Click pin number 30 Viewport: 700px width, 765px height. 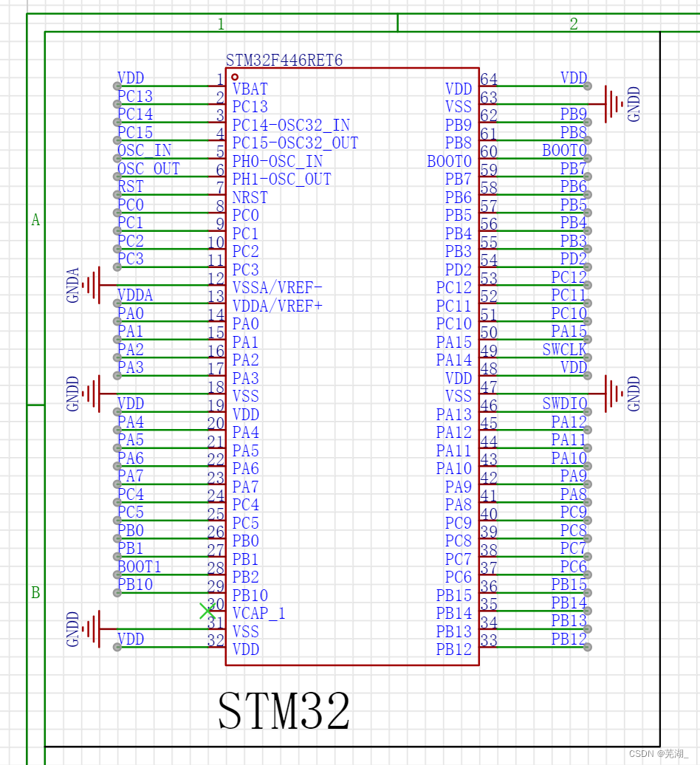point(216,603)
